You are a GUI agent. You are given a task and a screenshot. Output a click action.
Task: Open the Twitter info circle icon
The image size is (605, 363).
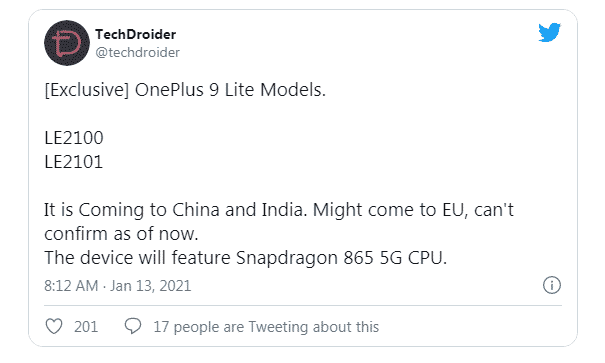point(552,285)
